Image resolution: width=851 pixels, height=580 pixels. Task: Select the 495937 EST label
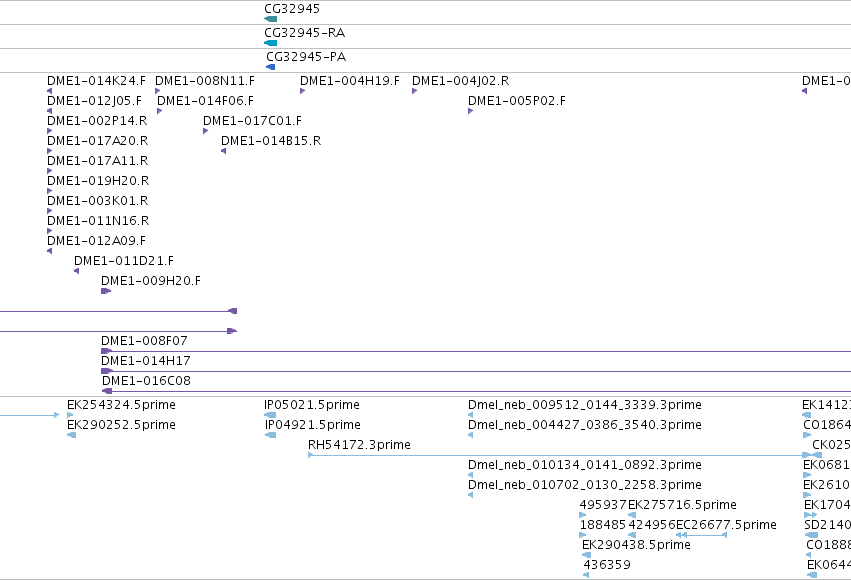point(603,506)
